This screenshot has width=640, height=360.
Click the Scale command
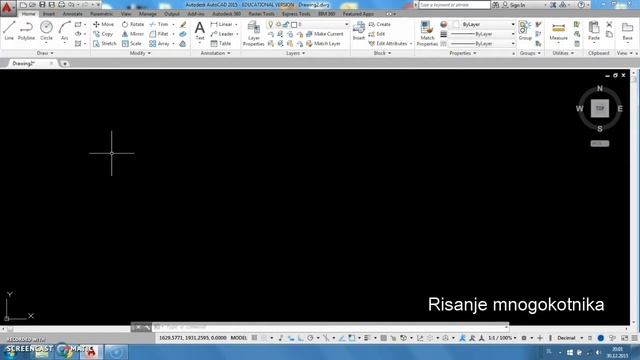131,43
